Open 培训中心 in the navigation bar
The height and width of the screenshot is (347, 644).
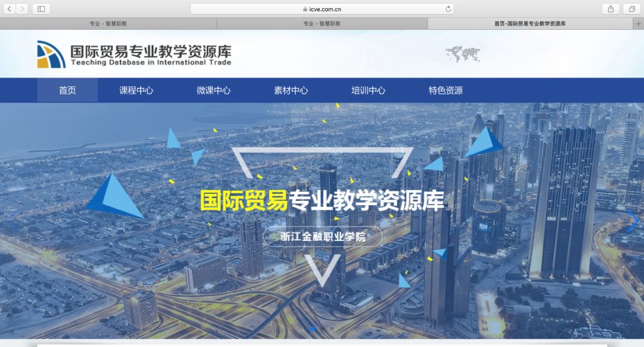click(x=369, y=91)
